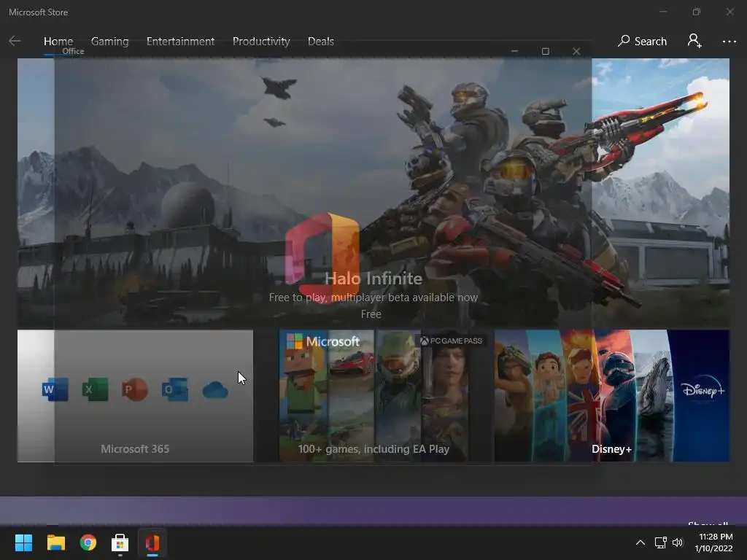This screenshot has height=560, width=747.
Task: Close the Office splash window
Action: (576, 51)
